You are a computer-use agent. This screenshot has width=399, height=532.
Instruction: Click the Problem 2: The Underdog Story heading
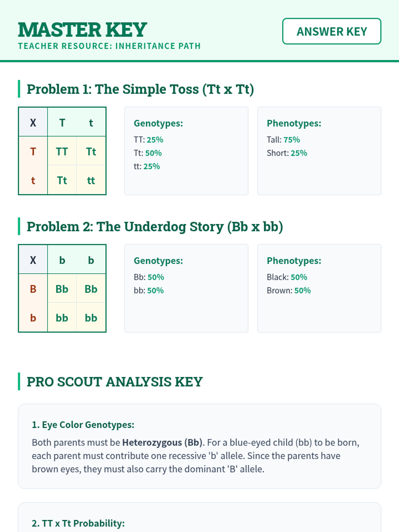tap(155, 227)
